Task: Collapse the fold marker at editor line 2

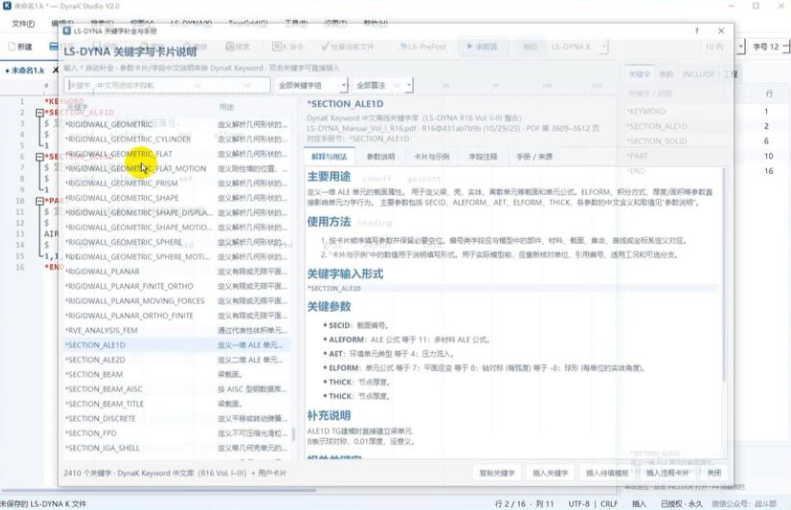Action: 39,112
